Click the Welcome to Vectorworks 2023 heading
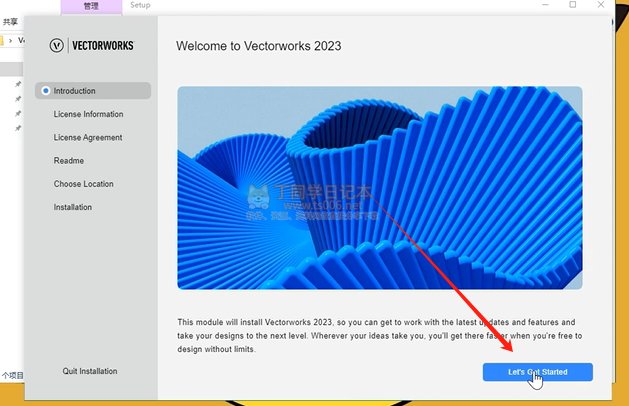 [x=259, y=46]
